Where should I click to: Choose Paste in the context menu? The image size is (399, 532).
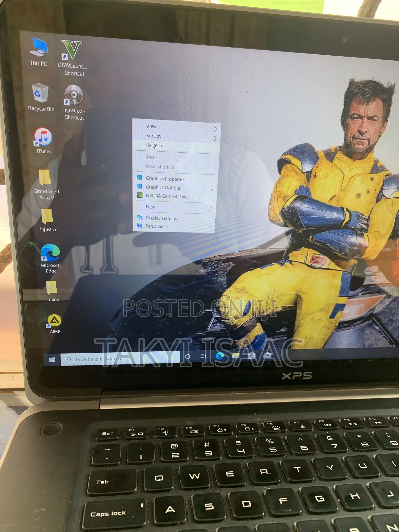click(176, 158)
